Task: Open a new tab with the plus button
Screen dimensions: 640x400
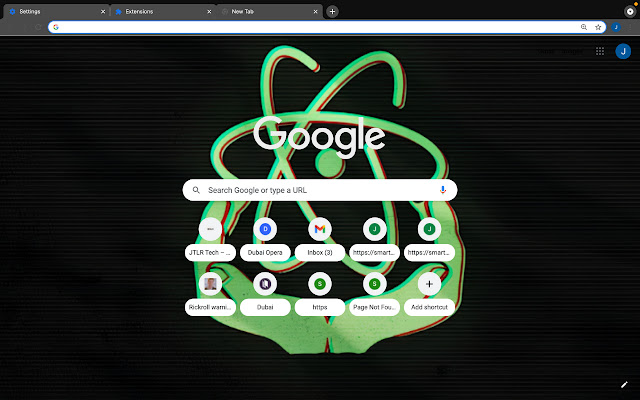Action: [x=332, y=11]
